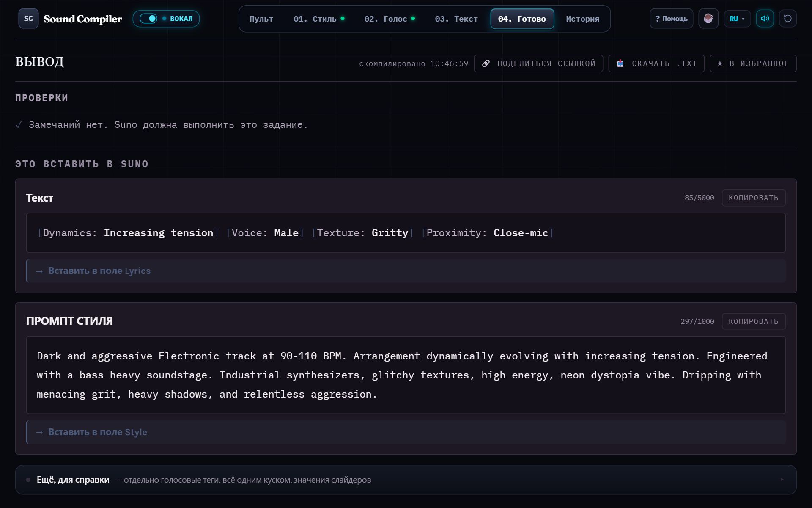Go to the 03. Текст tab
This screenshot has height=508, width=812.
(456, 19)
